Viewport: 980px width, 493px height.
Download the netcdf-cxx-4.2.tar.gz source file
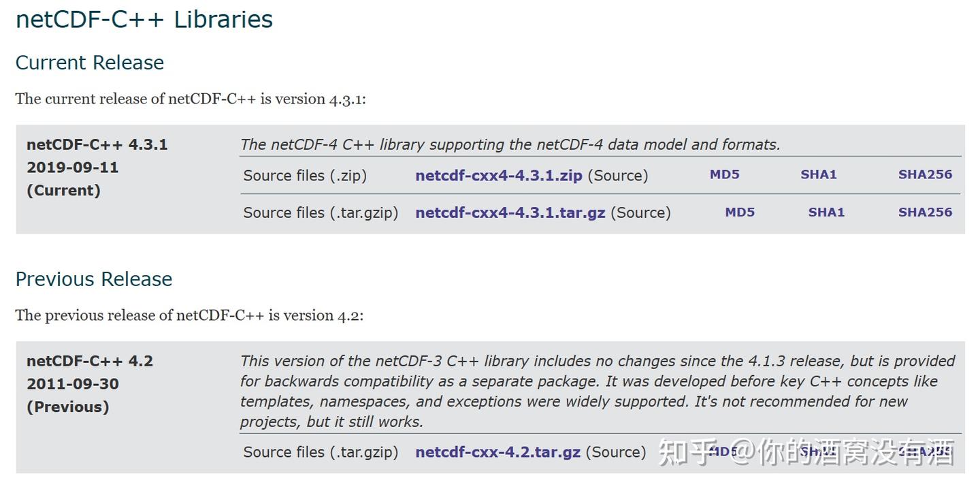click(x=497, y=452)
